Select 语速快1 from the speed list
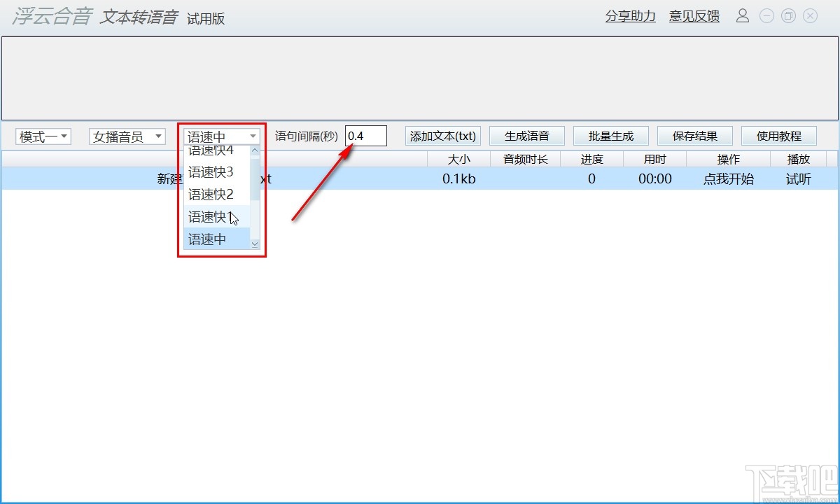 tap(209, 216)
